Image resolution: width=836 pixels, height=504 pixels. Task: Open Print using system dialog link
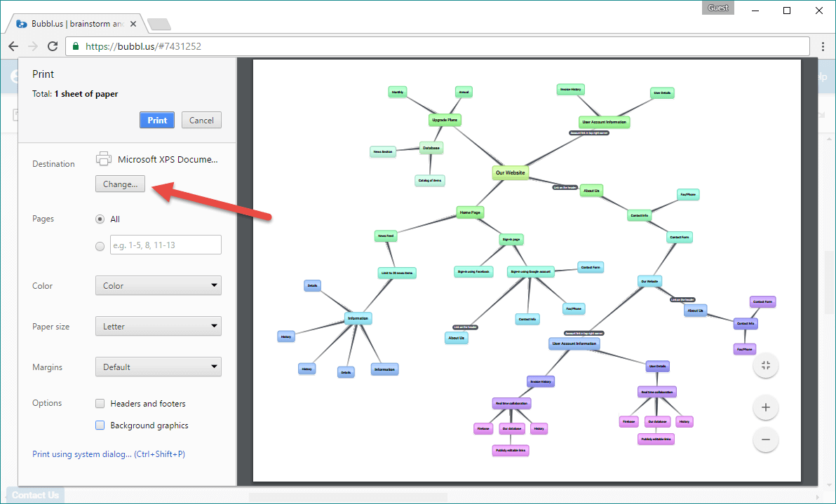tap(109, 454)
